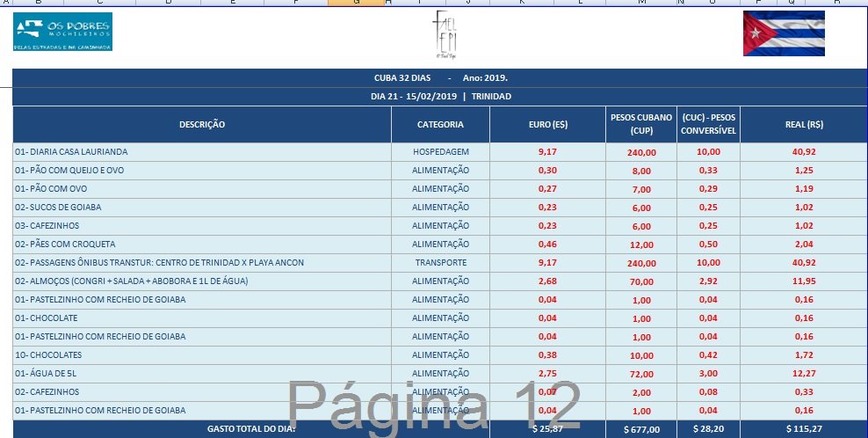Click the DIA 21 - 15/02/2019 TRINIDAD row

coord(440,97)
